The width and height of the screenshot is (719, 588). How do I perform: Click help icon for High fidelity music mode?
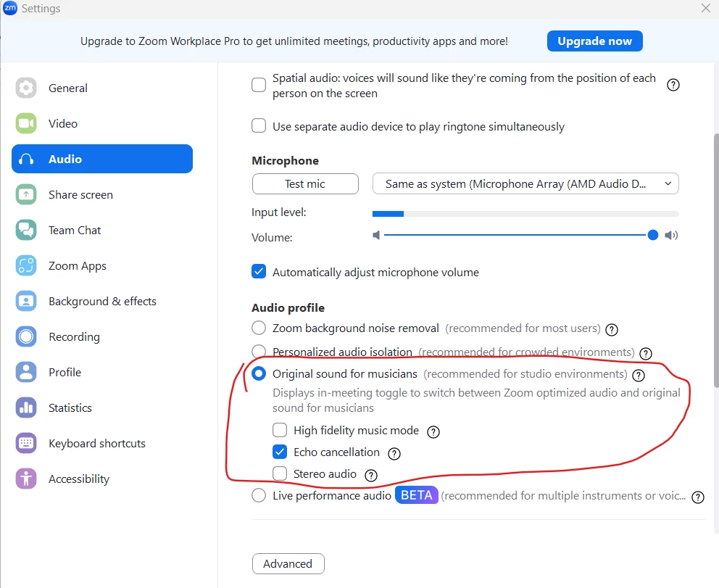[433, 431]
